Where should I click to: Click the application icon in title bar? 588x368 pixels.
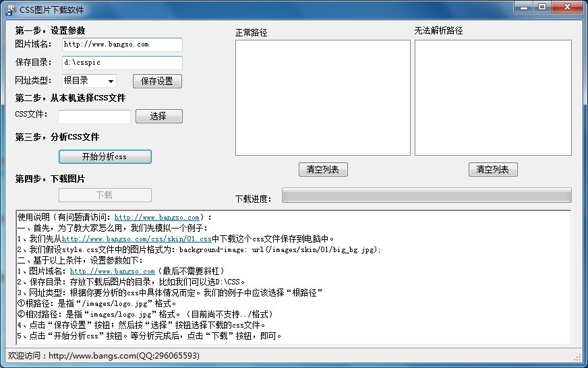click(x=10, y=9)
